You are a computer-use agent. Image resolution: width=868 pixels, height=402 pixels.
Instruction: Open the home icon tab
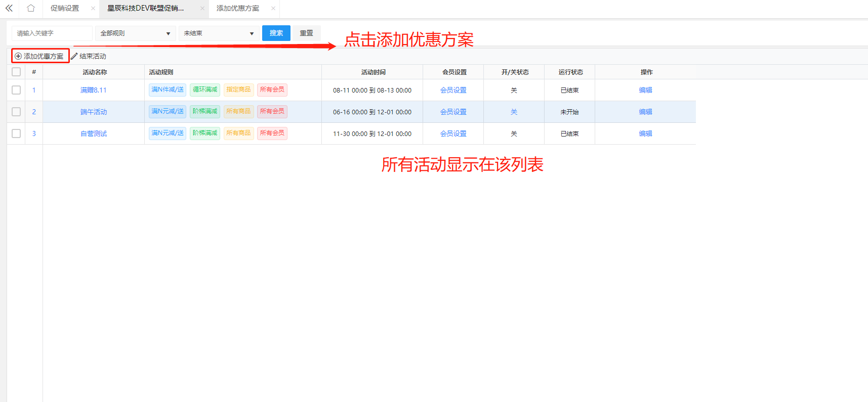point(31,8)
